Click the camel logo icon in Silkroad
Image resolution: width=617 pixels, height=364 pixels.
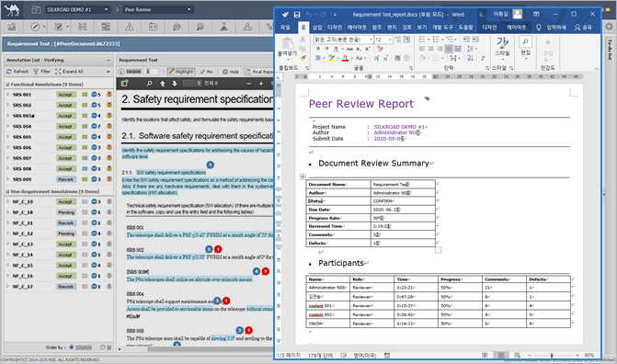(x=12, y=9)
